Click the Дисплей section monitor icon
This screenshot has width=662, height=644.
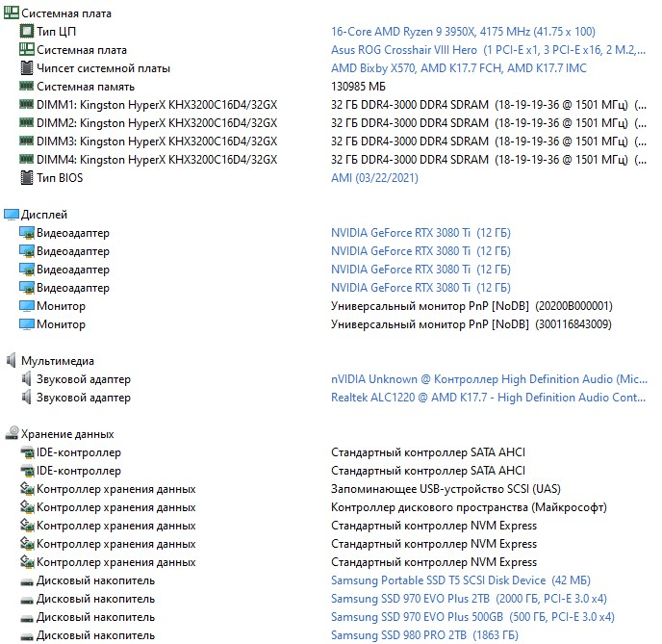point(12,215)
